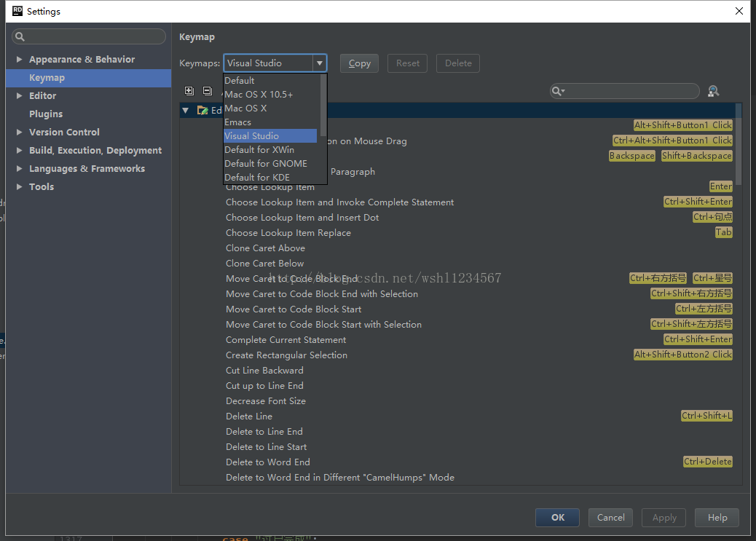This screenshot has width=756, height=541.
Task: Click the Tab shortcut label
Action: click(724, 232)
